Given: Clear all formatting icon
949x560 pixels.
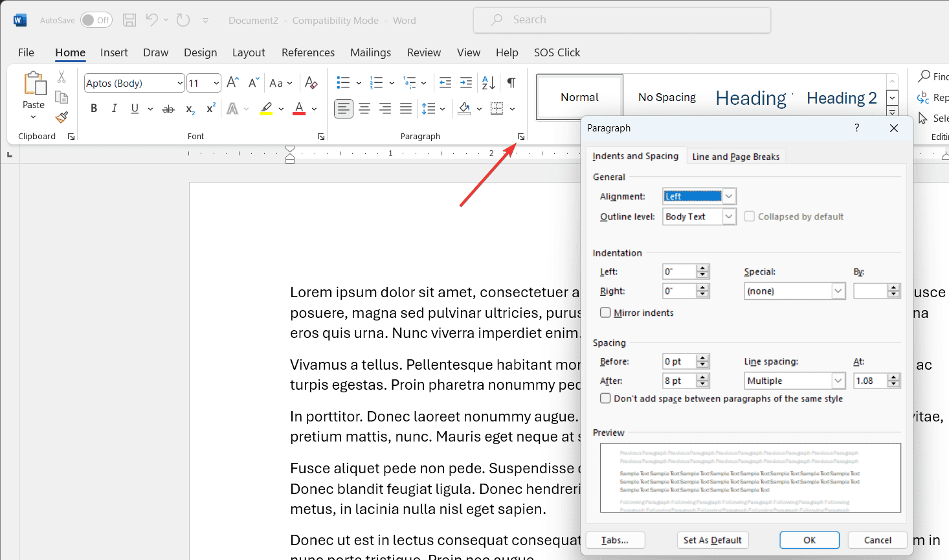Looking at the screenshot, I should [311, 83].
